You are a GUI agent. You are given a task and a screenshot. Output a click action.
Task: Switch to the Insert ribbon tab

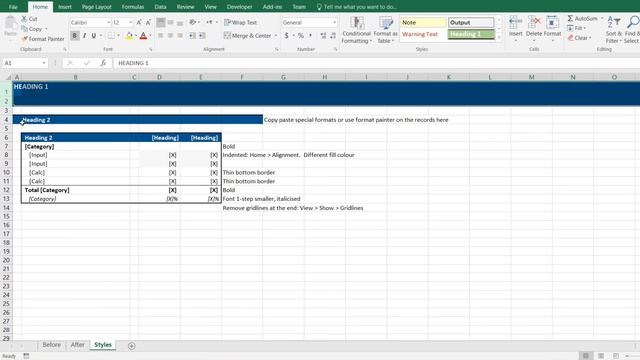[65, 7]
